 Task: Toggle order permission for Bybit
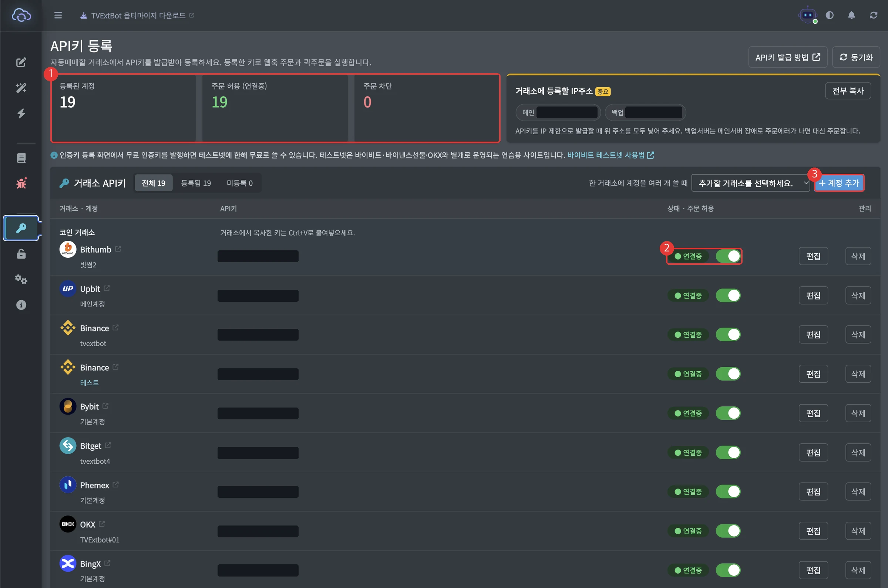point(728,413)
